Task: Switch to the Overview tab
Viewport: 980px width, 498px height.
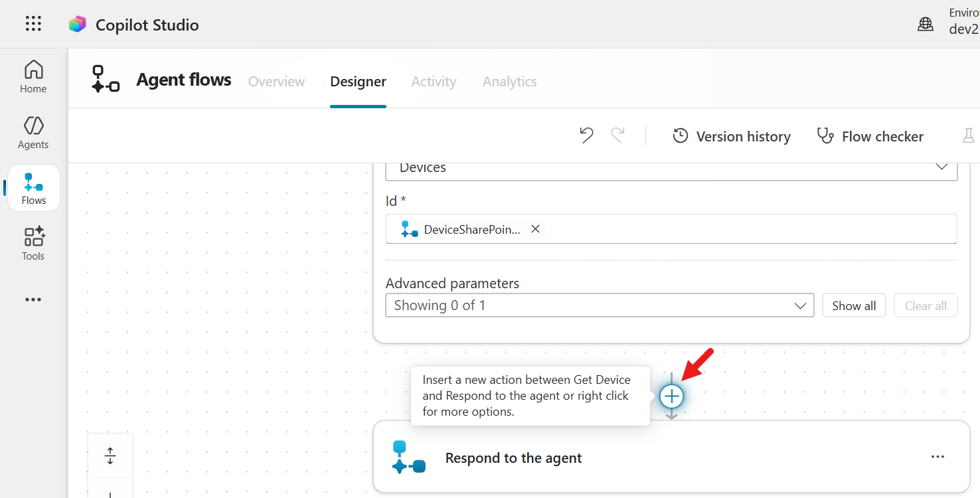Action: [276, 82]
